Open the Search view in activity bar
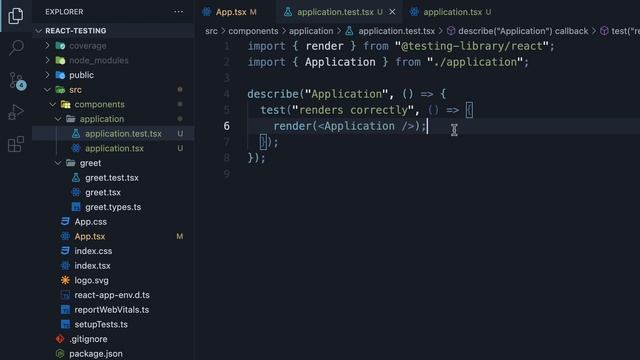The width and height of the screenshot is (640, 360). pyautogui.click(x=16, y=47)
